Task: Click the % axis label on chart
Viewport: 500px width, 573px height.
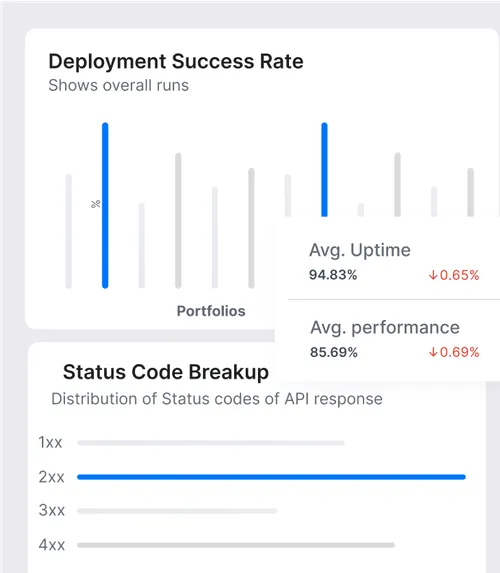Action: point(95,204)
